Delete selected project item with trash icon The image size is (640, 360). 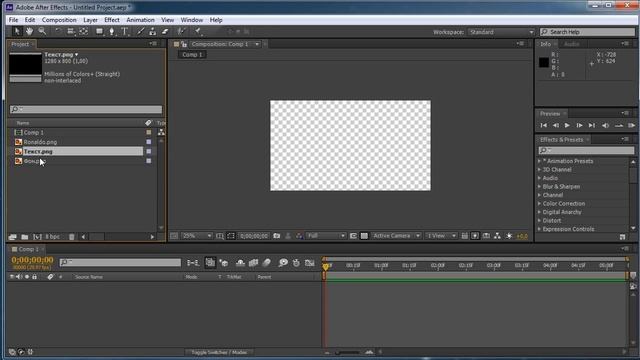click(71, 237)
